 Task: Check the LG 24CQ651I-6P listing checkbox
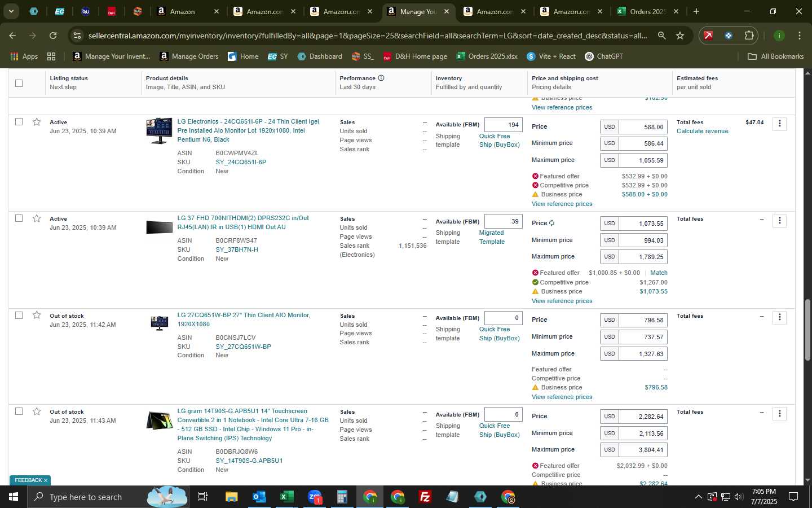click(19, 122)
